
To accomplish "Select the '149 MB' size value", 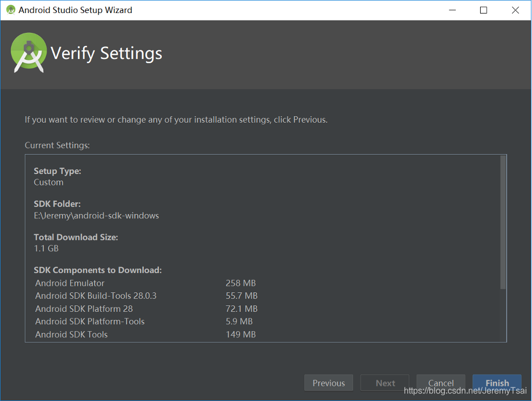I will 241,334.
